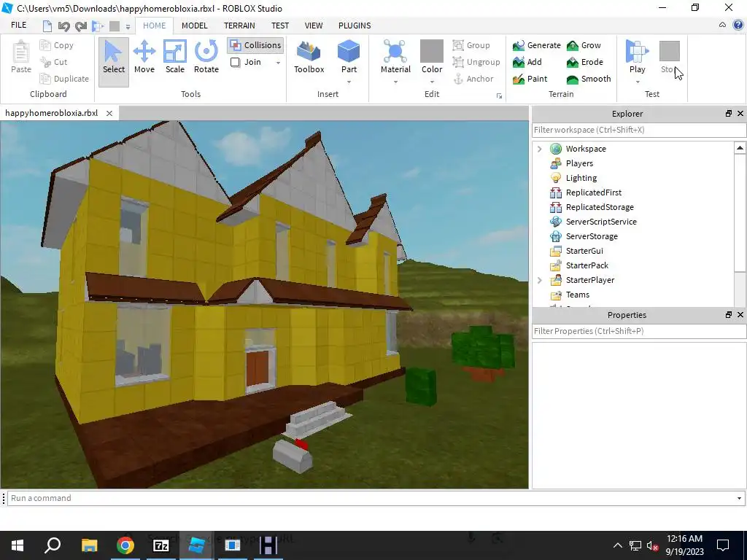Viewport: 747px width, 560px height.
Task: Select Players in Explorer
Action: 579,163
